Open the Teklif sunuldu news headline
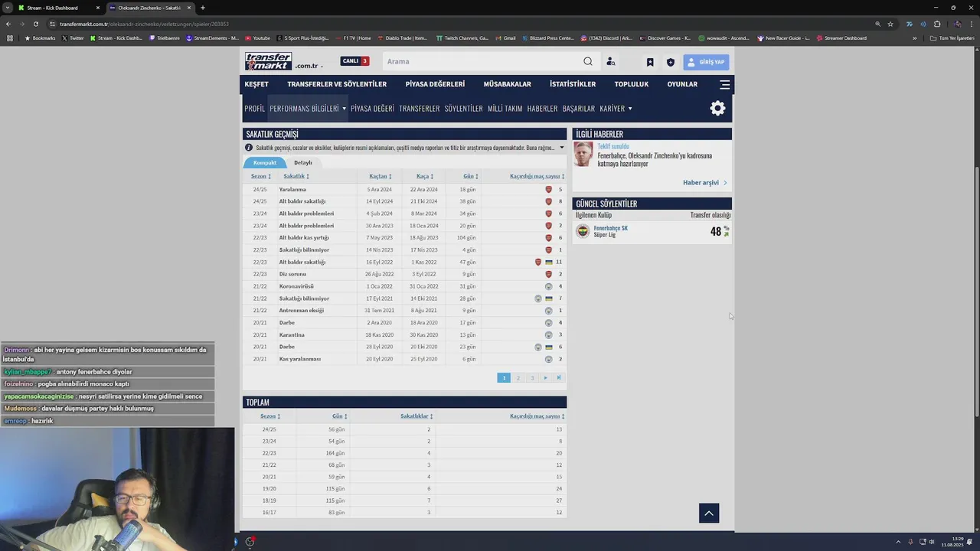 click(613, 146)
